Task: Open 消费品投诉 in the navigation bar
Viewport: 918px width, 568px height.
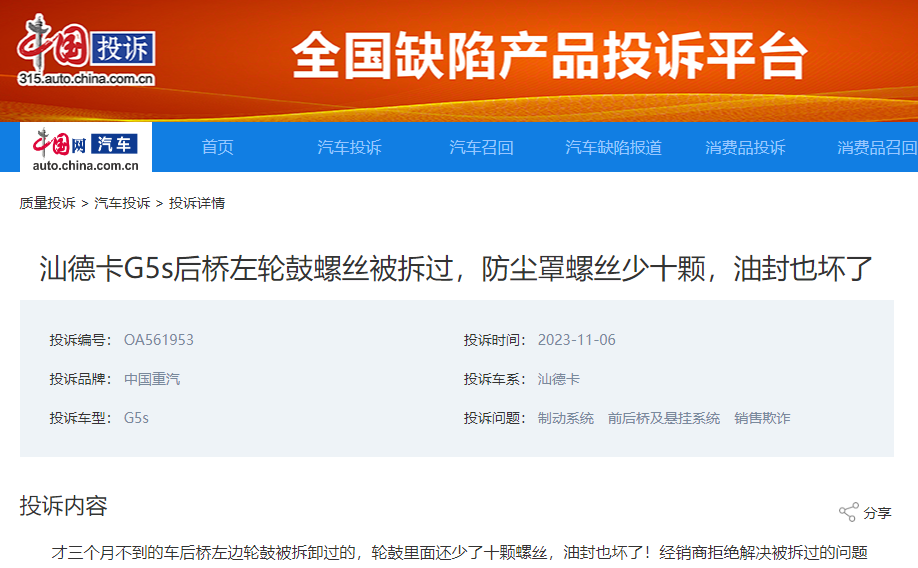Action: point(745,148)
